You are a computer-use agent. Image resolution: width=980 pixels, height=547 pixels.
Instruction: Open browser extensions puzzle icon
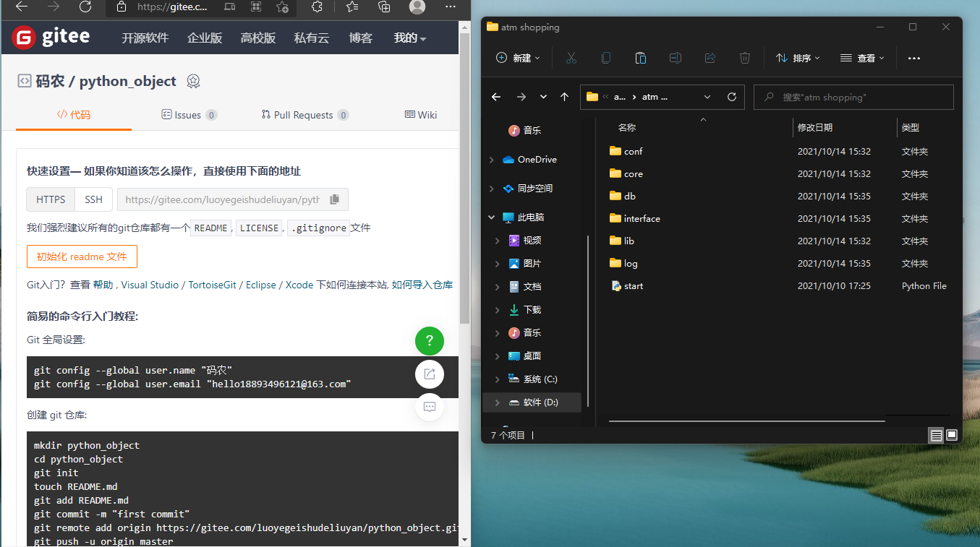(x=317, y=7)
